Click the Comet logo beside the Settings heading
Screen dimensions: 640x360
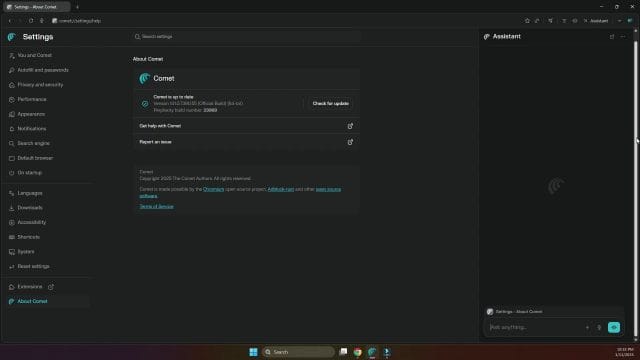coord(12,37)
